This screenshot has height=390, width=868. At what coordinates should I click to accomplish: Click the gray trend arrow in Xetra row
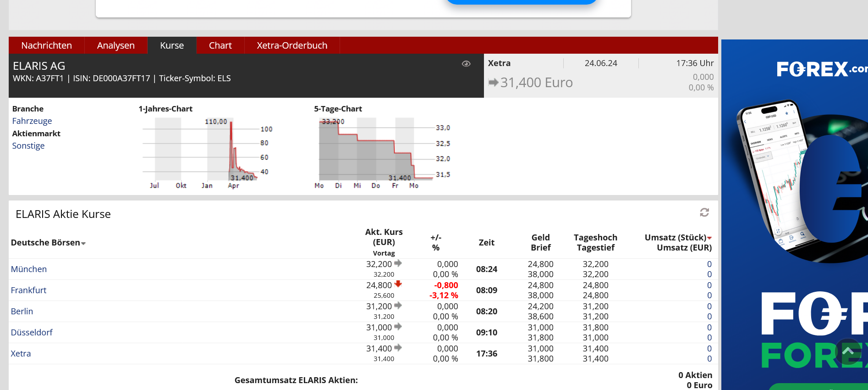(x=398, y=348)
